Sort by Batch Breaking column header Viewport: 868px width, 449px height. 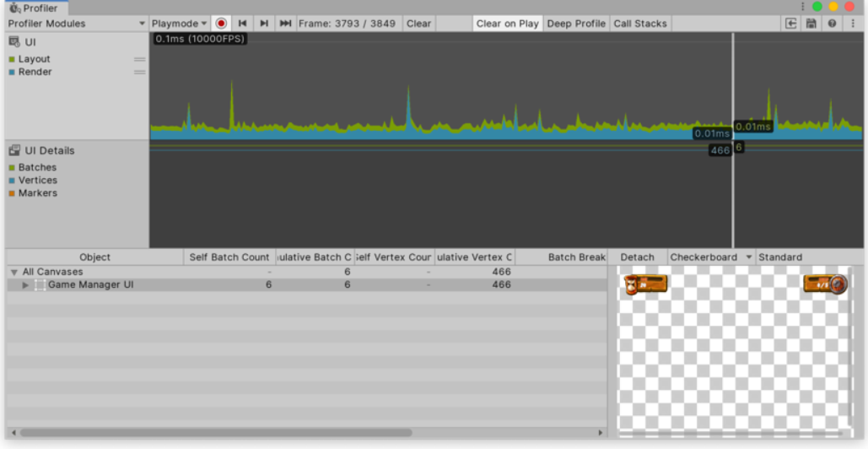[561, 257]
